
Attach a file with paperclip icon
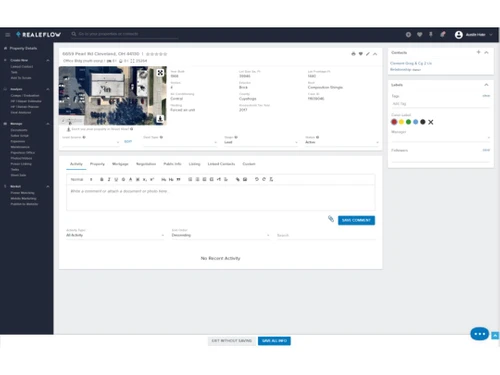tap(331, 219)
